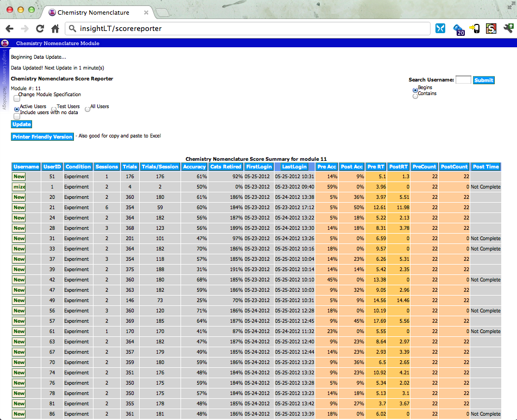Screen dimensions: 517x420
Task: Click the blue butterfly extension icon
Action: pyautogui.click(x=440, y=29)
